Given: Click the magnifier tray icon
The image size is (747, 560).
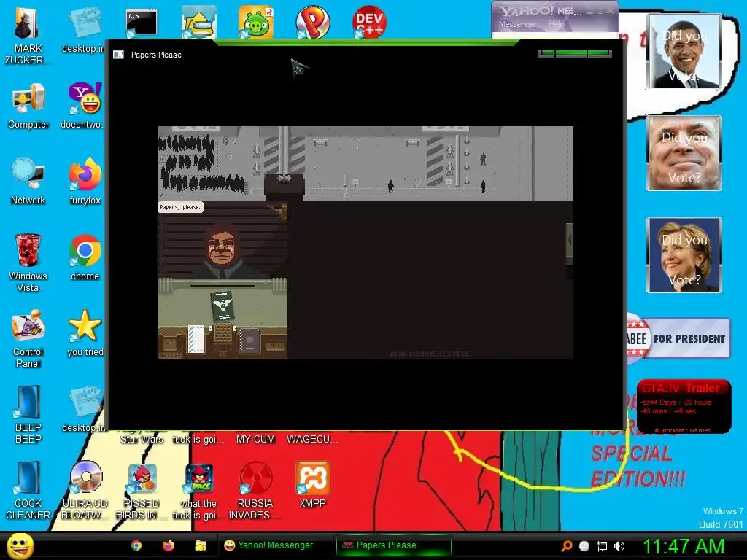Looking at the screenshot, I should pos(566,546).
